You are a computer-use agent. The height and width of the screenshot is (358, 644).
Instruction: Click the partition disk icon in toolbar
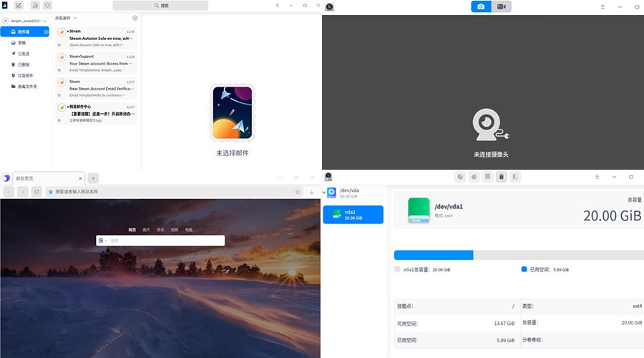460,176
